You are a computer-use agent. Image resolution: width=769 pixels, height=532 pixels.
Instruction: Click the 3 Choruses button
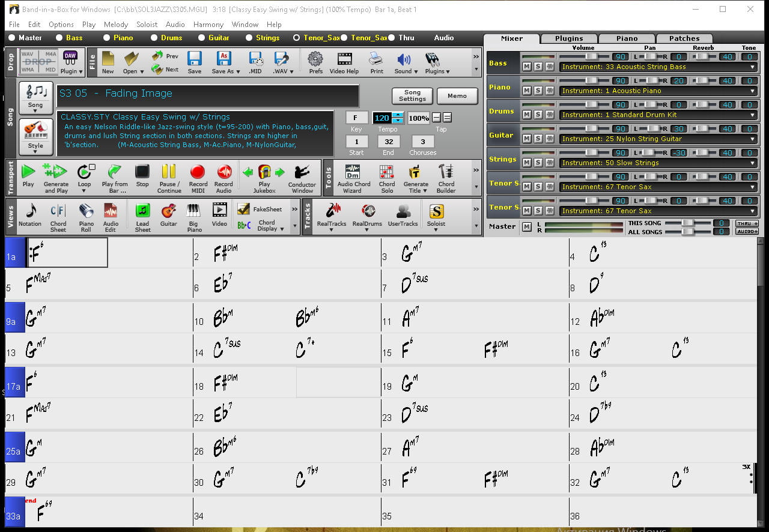coord(423,142)
